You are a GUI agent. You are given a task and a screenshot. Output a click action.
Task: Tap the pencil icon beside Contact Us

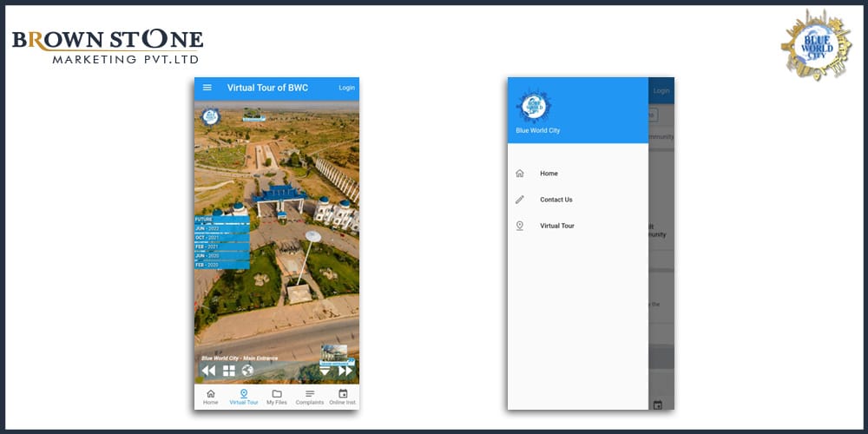coord(519,200)
